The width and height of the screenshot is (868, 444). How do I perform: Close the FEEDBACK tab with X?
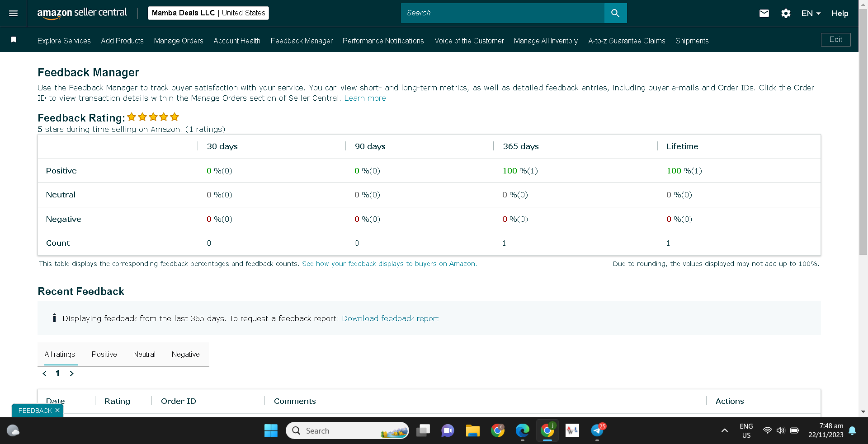[x=57, y=410]
